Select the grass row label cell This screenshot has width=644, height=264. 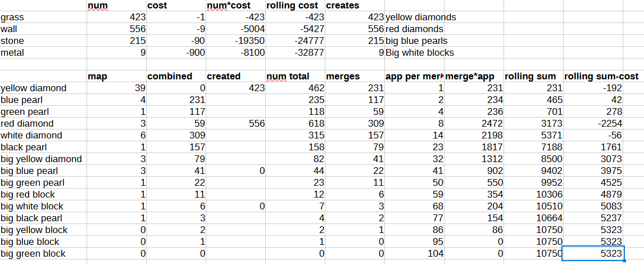[43, 17]
